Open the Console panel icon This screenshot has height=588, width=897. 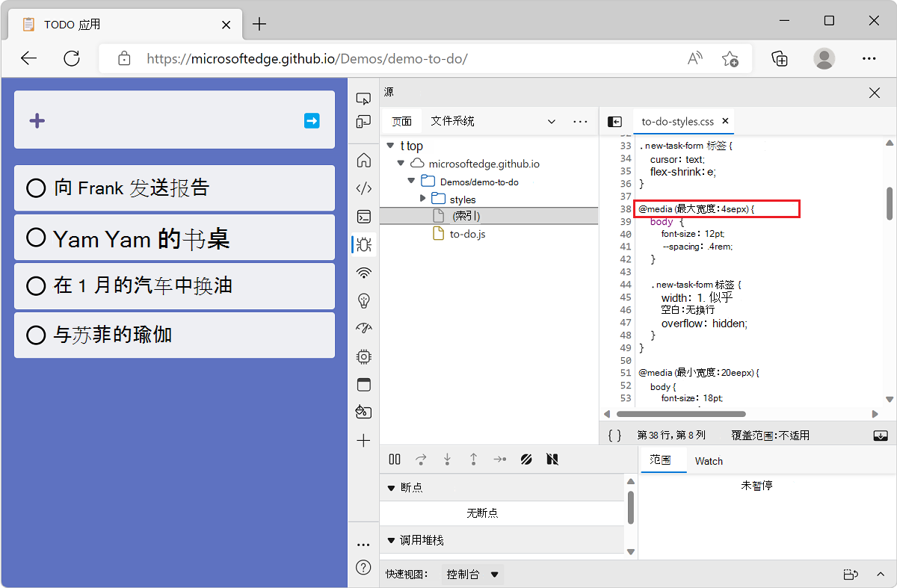(363, 217)
